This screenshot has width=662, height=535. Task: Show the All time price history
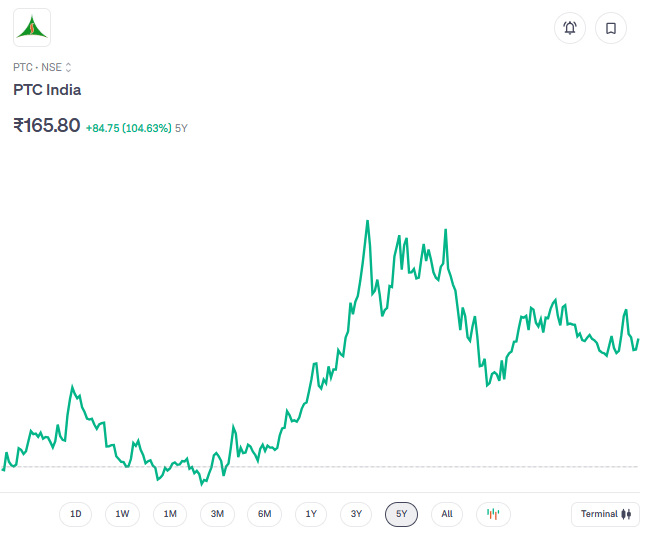447,514
